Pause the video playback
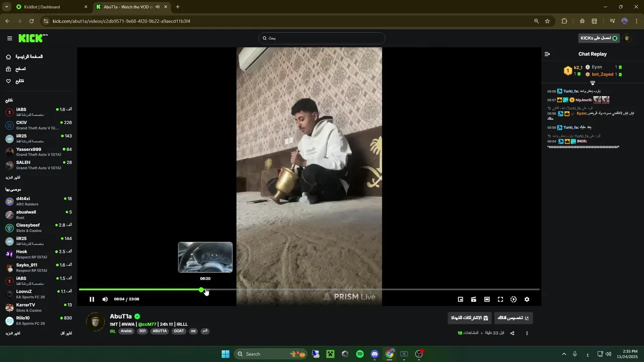644x362 pixels. coord(92,299)
